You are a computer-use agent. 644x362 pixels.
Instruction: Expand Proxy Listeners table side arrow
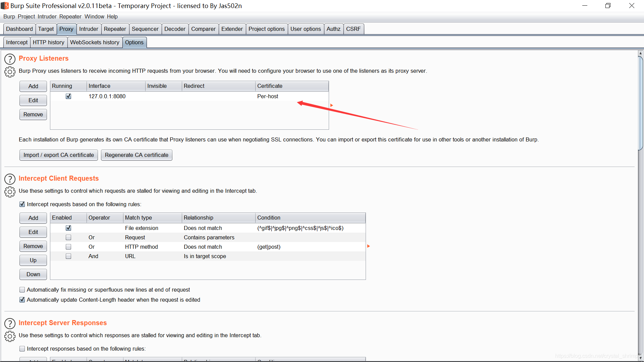(332, 105)
